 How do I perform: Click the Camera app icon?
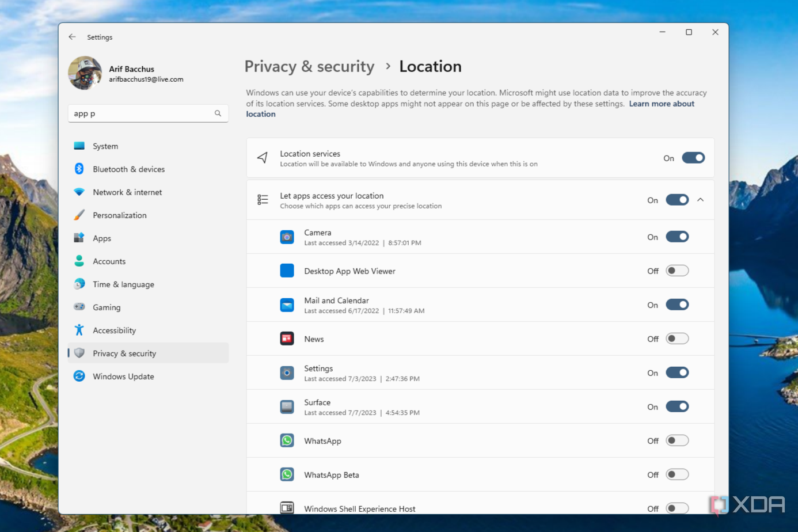(x=287, y=237)
